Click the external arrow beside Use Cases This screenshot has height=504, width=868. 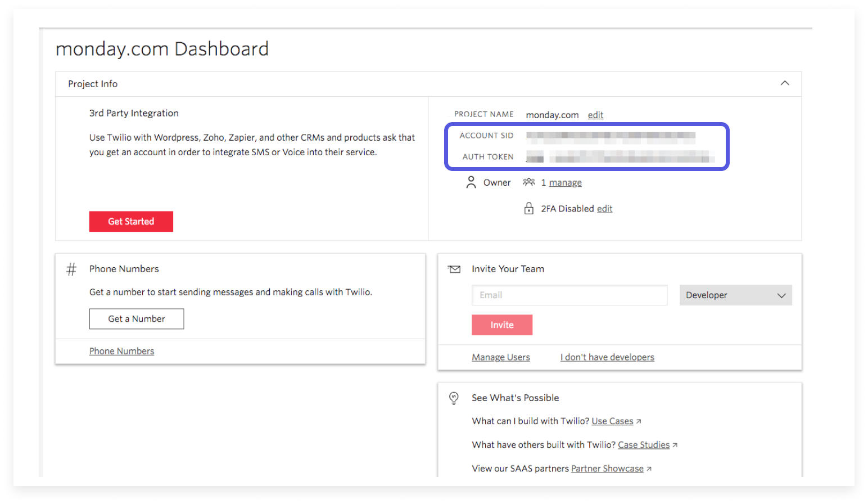point(639,421)
